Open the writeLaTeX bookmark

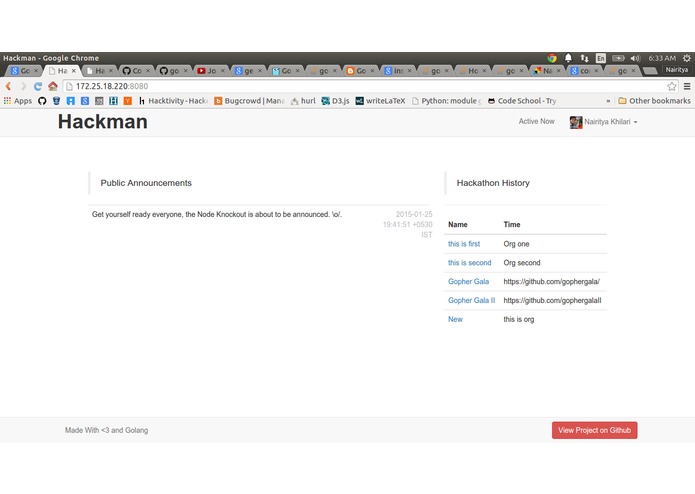coord(380,101)
